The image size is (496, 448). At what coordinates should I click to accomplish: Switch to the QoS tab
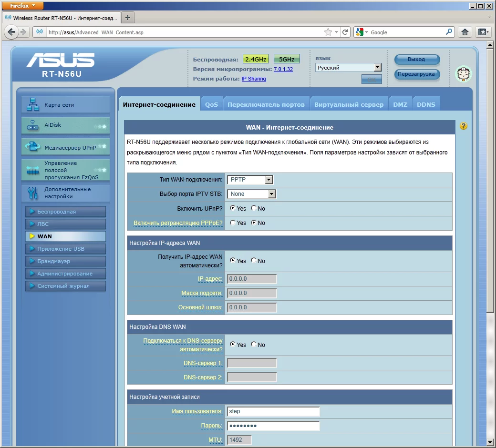pos(211,104)
